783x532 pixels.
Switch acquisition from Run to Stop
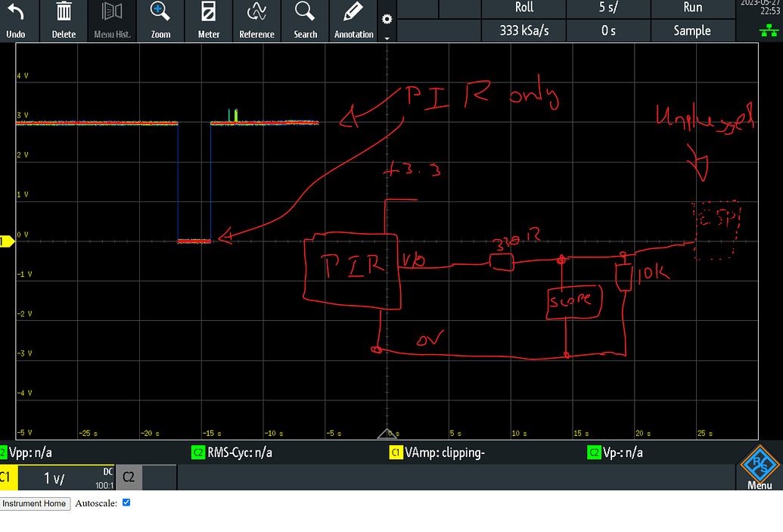[693, 8]
